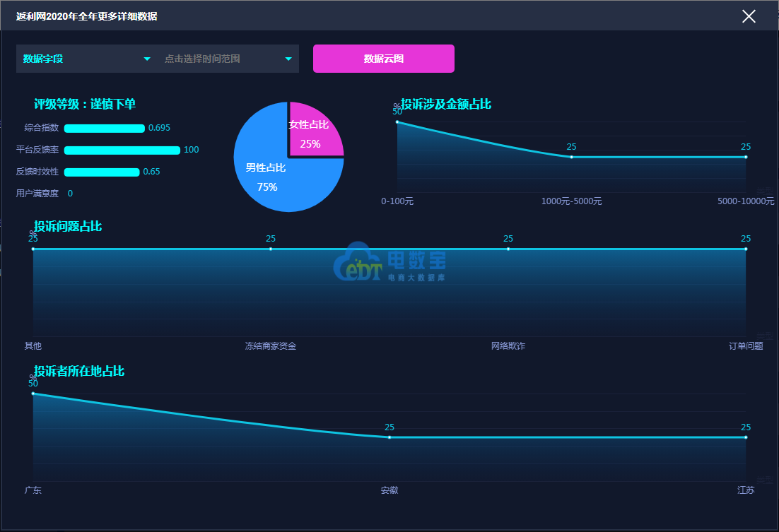Click the 投诉问题占比 chart title
779x532 pixels.
click(x=68, y=226)
